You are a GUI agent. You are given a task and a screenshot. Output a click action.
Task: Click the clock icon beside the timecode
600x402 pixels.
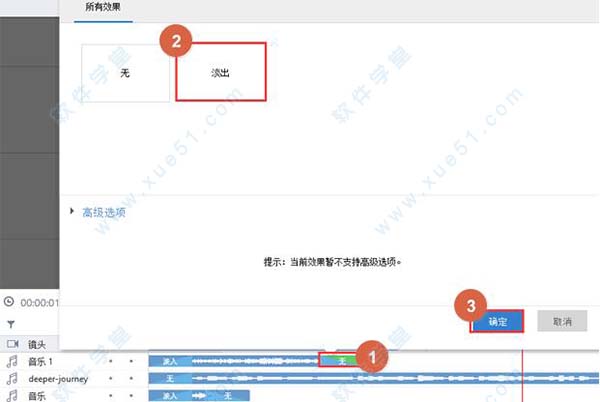(x=10, y=301)
